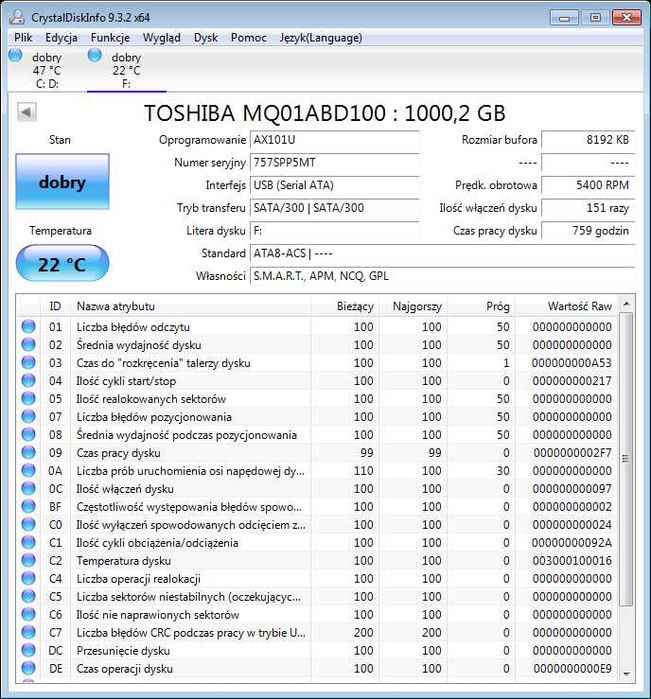Select the row Liczba operacji realokacji
The height and width of the screenshot is (699, 651).
pos(318,579)
